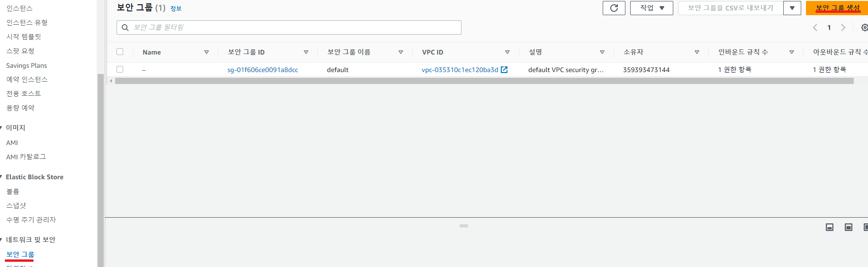Click the default security group name cell
The width and height of the screenshot is (868, 267).
338,70
